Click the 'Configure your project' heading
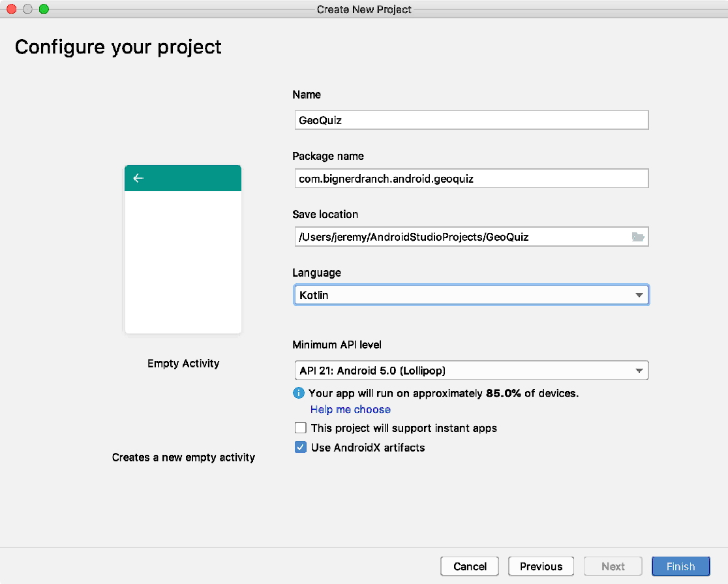Viewport: 728px width, 584px height. (x=118, y=47)
